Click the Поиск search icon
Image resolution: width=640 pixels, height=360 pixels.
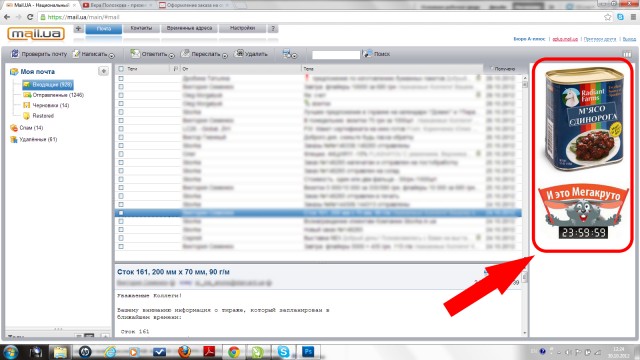pos(368,53)
